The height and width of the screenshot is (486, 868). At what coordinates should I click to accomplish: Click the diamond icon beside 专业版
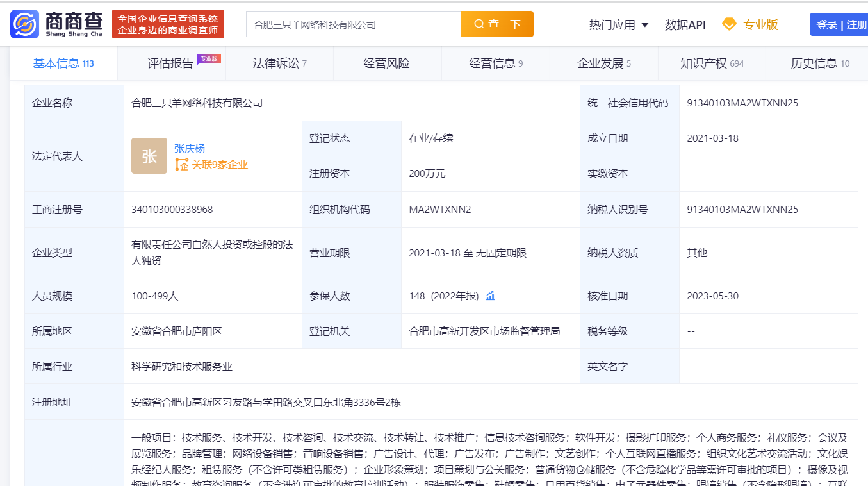point(729,24)
